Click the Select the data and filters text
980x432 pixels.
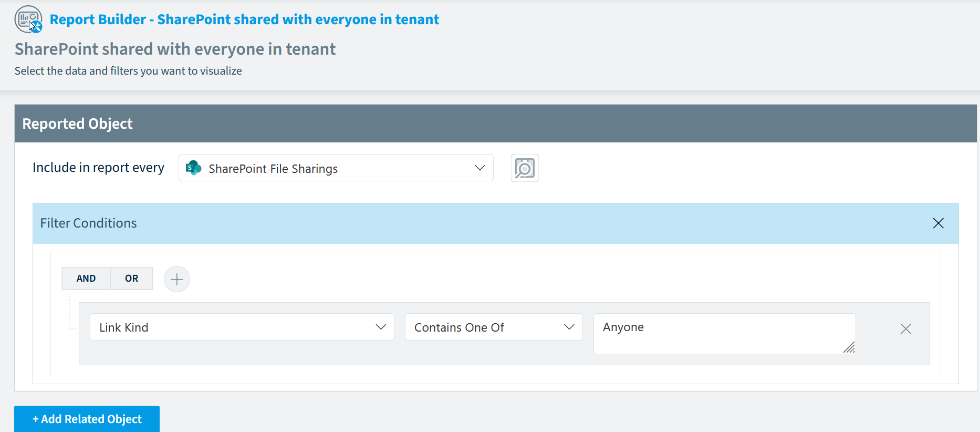pos(128,71)
